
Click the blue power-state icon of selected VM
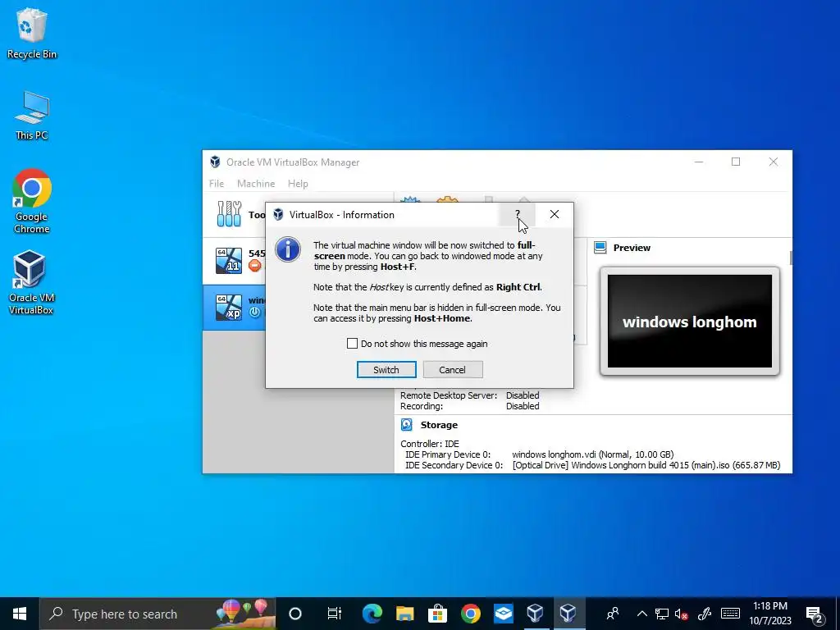(255, 312)
